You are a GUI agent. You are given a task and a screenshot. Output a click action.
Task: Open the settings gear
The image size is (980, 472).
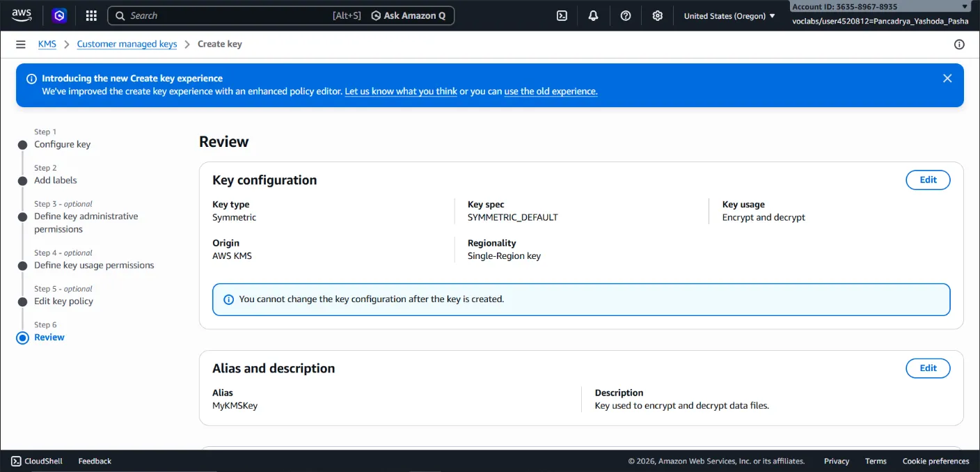pos(657,15)
